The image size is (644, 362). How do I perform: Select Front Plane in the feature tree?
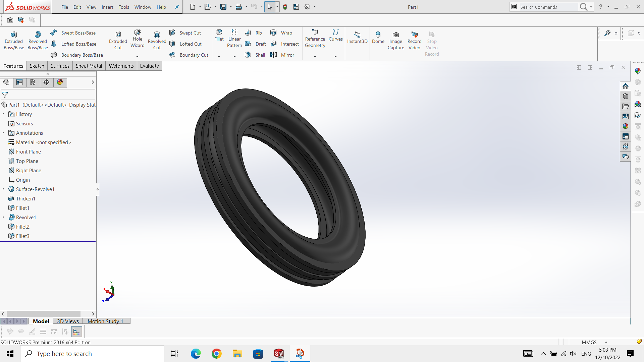[28, 152]
